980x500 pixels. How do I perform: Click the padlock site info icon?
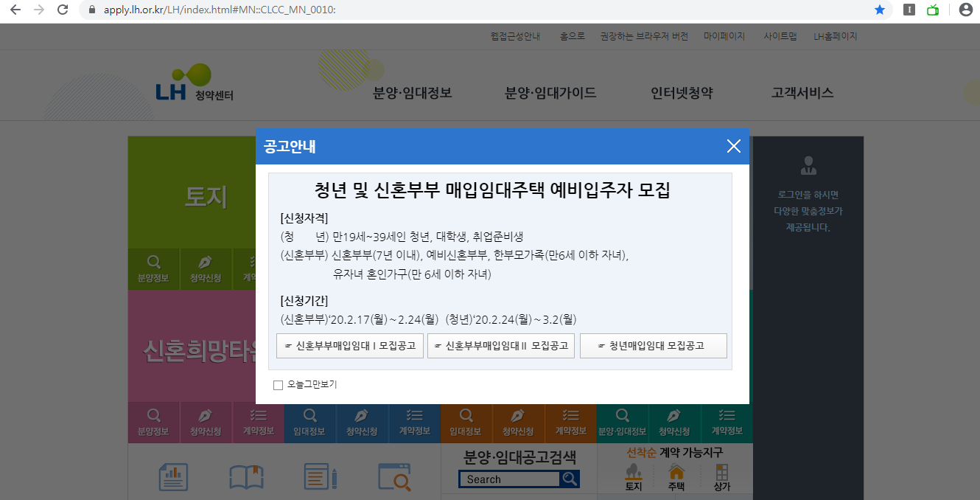92,10
